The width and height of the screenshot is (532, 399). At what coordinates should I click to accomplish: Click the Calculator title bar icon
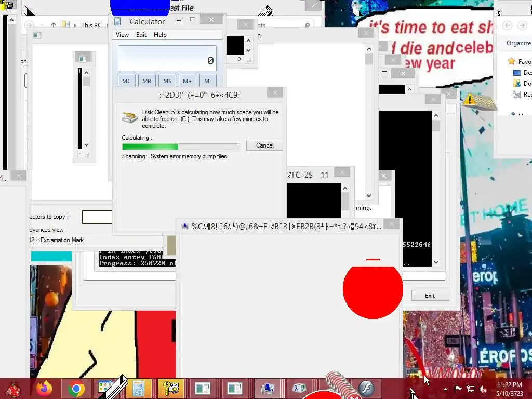point(117,22)
